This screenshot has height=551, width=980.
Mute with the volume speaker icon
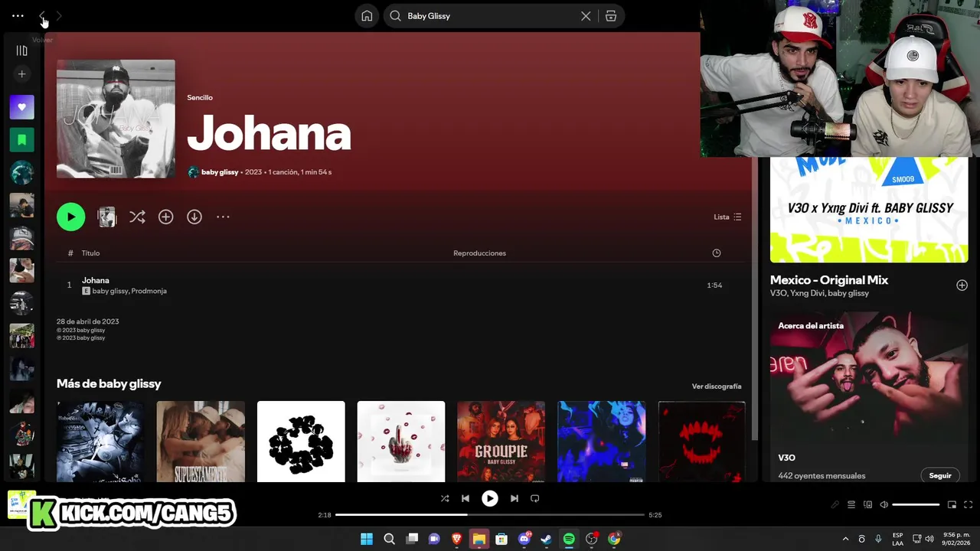(884, 505)
